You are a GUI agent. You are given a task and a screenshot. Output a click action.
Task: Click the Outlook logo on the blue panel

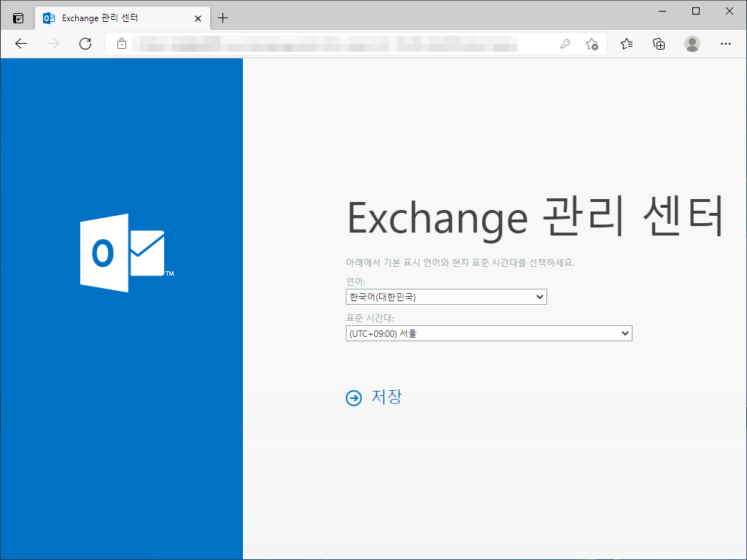click(127, 253)
